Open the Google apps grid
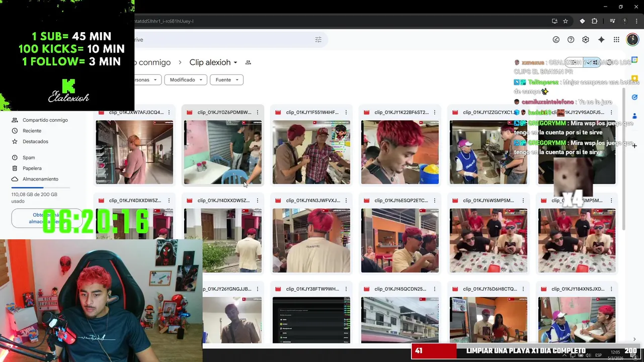The height and width of the screenshot is (362, 644). coord(616,40)
